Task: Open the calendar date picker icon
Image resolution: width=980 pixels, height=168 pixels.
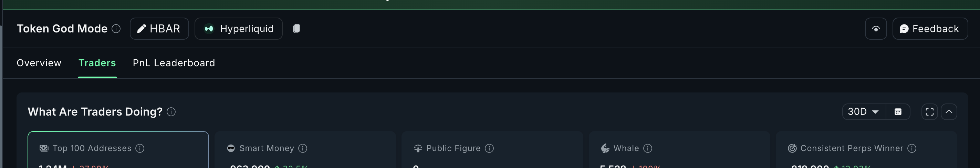Action: 898,112
